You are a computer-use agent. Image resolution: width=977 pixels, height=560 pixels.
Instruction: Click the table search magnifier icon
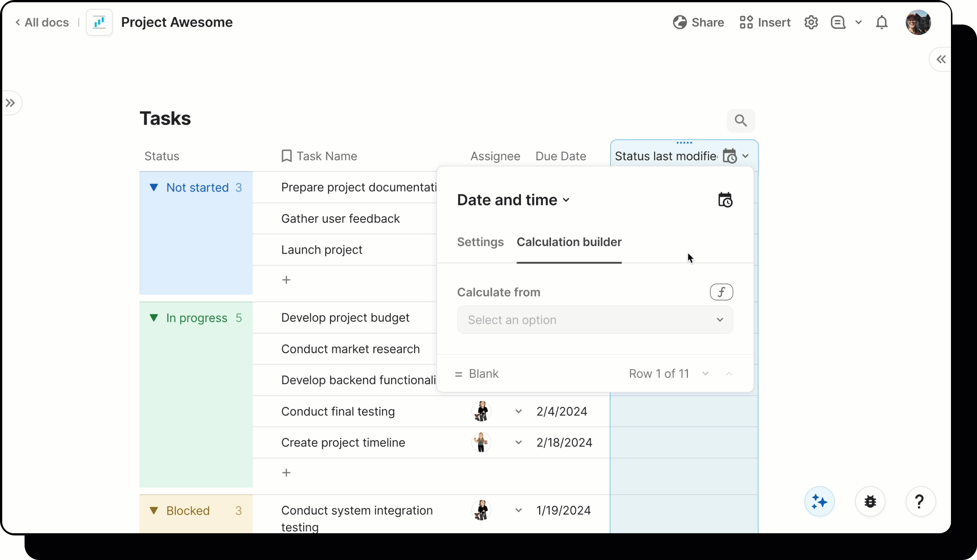tap(740, 121)
